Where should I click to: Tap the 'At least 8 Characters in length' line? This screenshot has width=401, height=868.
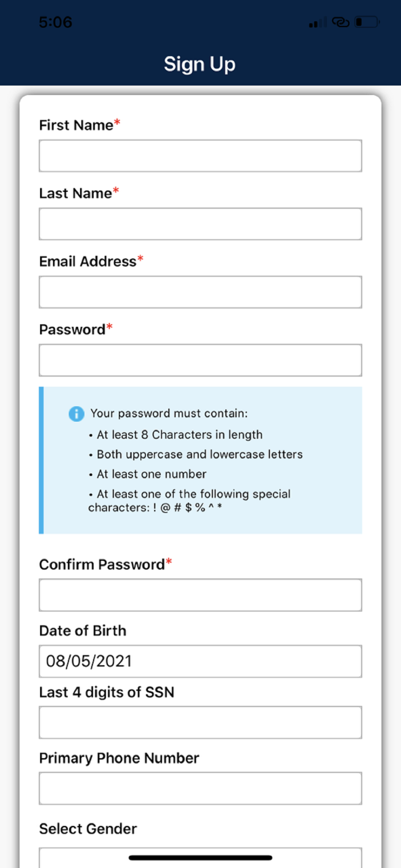click(180, 435)
